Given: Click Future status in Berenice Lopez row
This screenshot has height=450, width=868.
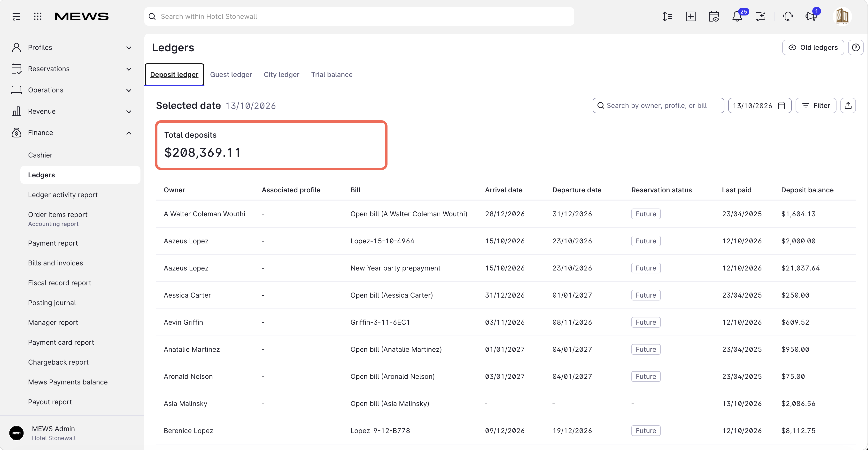Looking at the screenshot, I should (x=646, y=430).
